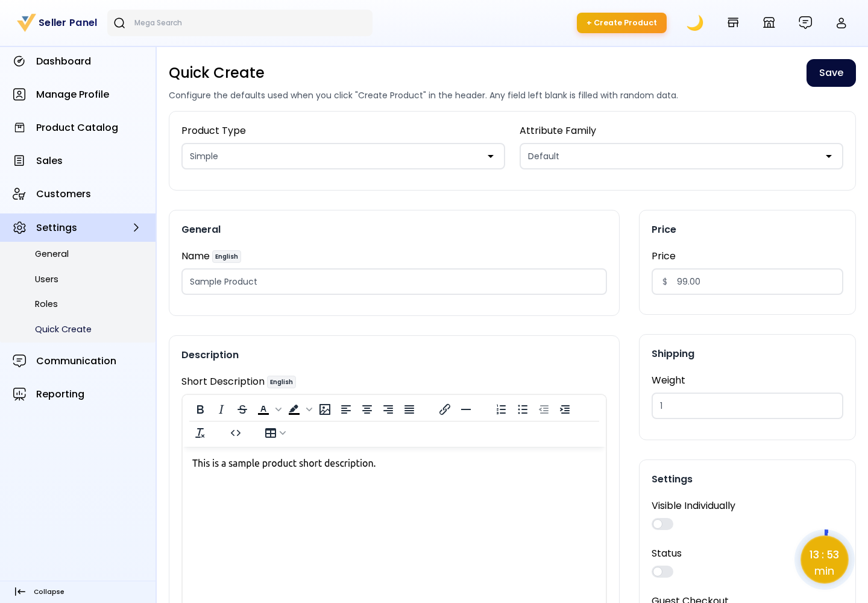Image resolution: width=868 pixels, height=603 pixels.
Task: Open source code view
Action: pyautogui.click(x=236, y=433)
